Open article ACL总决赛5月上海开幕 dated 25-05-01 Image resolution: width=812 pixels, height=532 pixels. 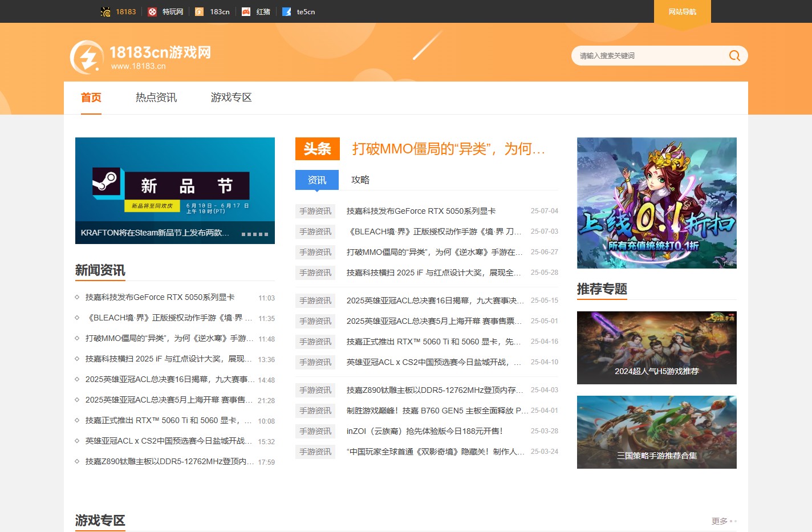(x=434, y=321)
